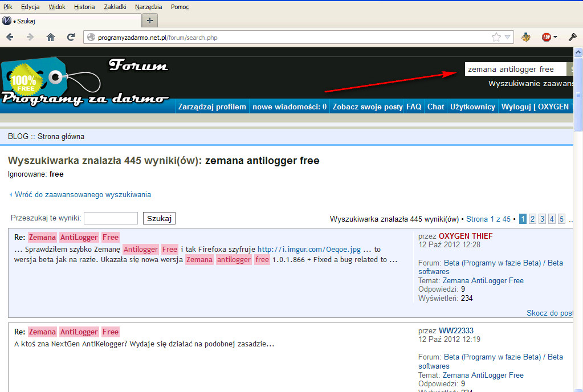Open the Plik menu
The height and width of the screenshot is (392, 583).
coord(8,7)
